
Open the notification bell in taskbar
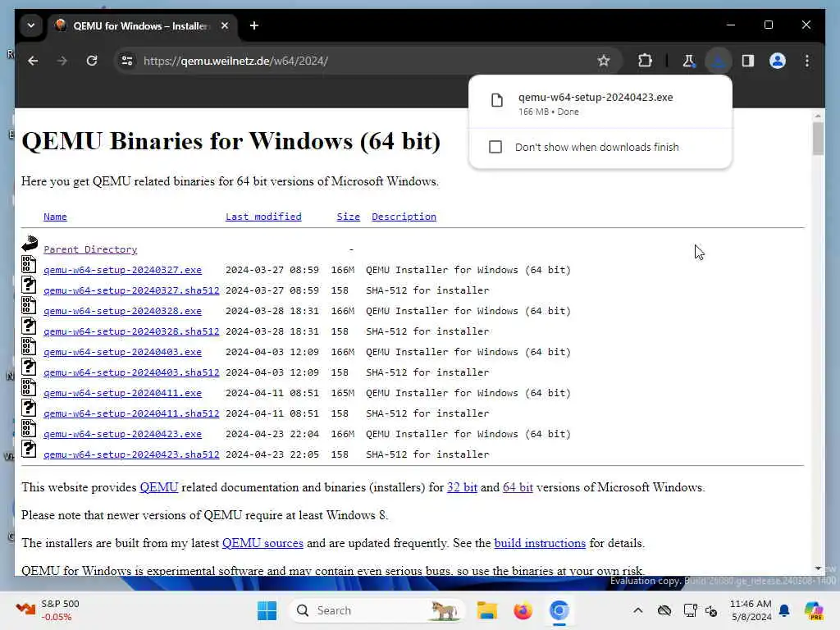point(784,610)
